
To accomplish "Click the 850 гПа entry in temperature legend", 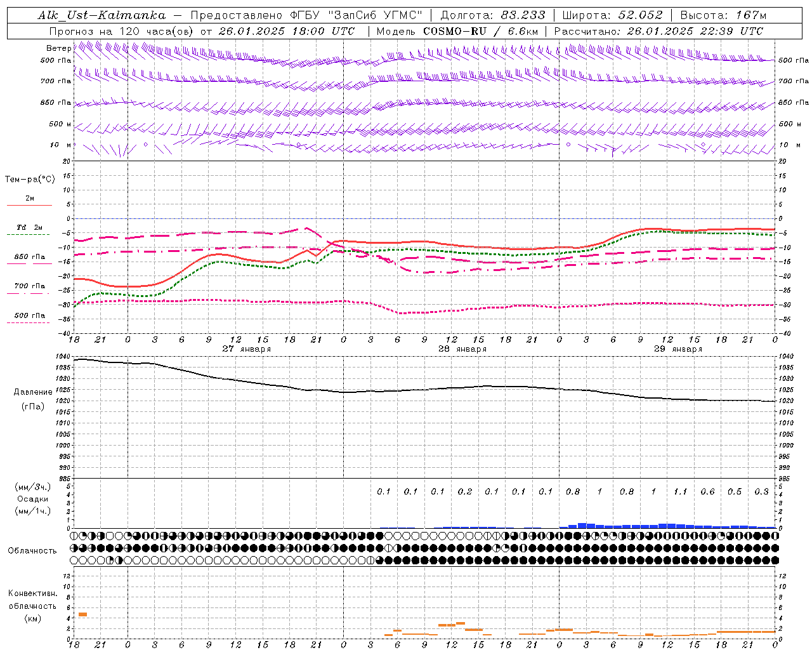I will coord(30,257).
